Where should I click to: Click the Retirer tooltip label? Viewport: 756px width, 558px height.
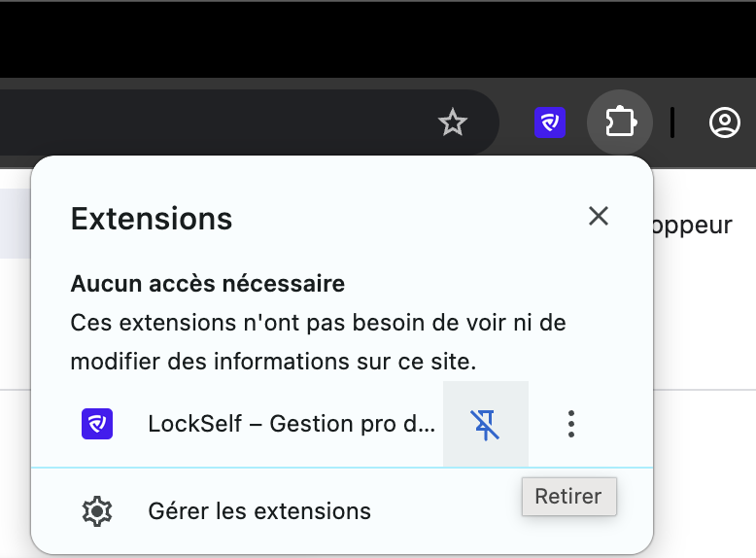coord(568,496)
